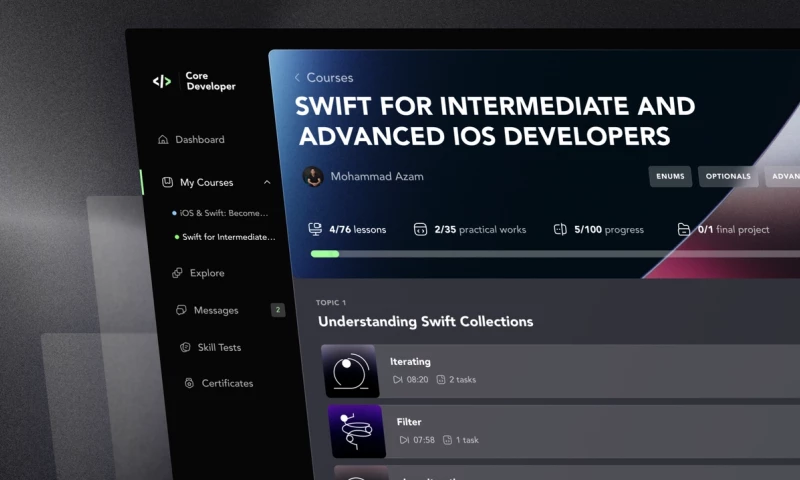Click the video icon beside 08:20

[x=397, y=380]
